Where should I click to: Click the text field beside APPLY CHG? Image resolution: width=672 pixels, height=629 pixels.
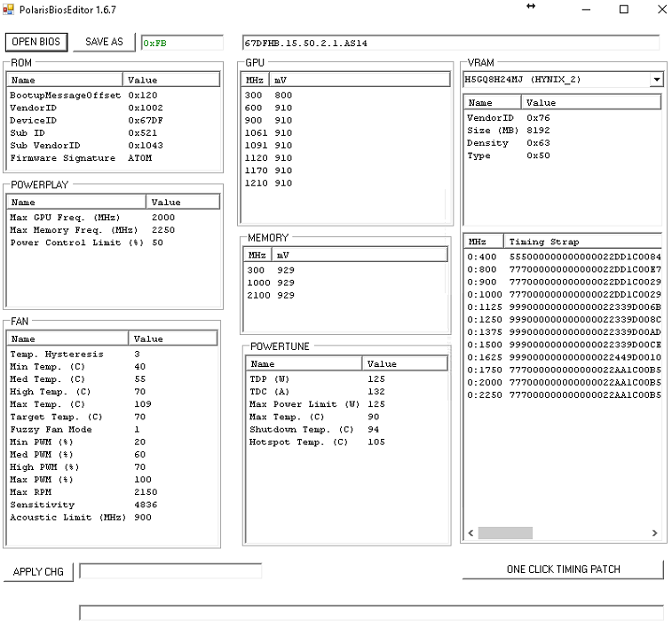170,571
